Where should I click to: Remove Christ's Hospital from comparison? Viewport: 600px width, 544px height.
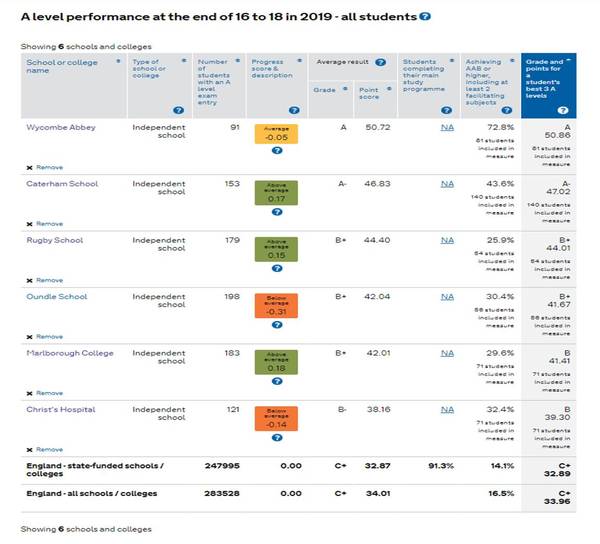[x=45, y=450]
